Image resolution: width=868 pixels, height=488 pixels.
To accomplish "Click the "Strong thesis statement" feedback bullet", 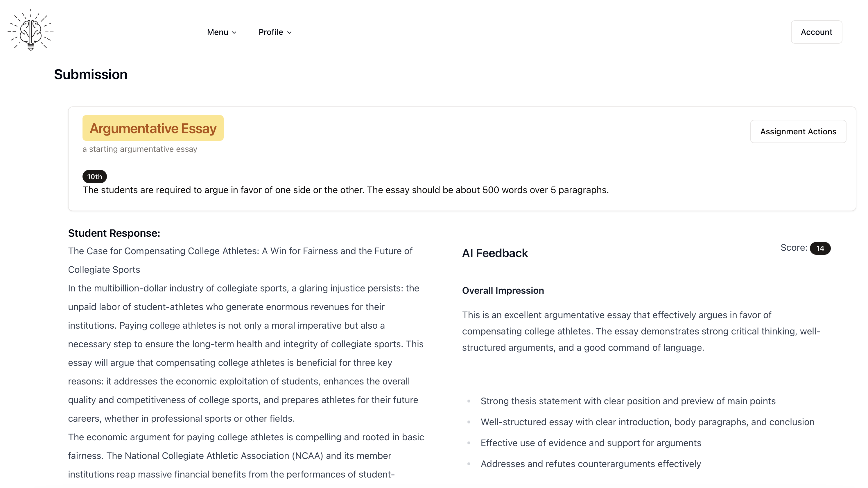I will coord(628,401).
